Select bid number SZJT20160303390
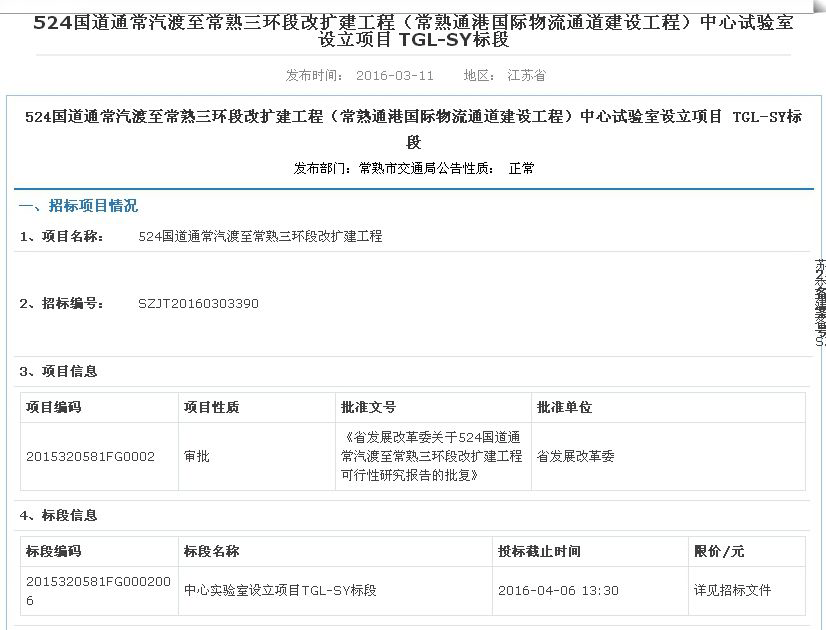Image resolution: width=826 pixels, height=630 pixels. 198,303
